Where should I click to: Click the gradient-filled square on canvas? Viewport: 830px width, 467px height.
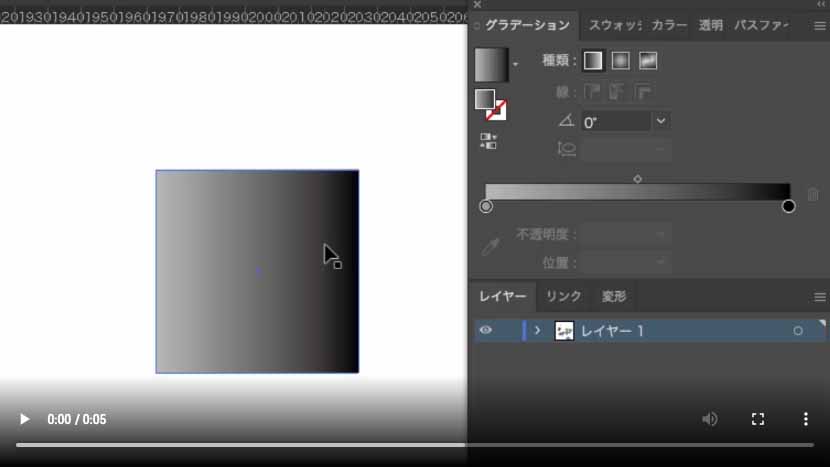tap(257, 272)
